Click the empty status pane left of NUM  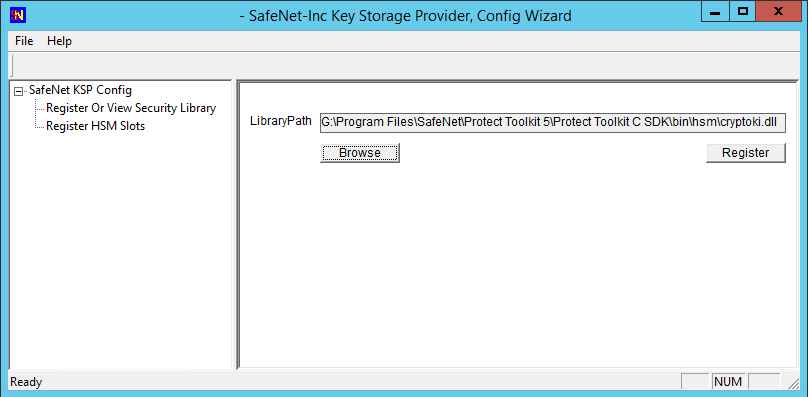(695, 382)
